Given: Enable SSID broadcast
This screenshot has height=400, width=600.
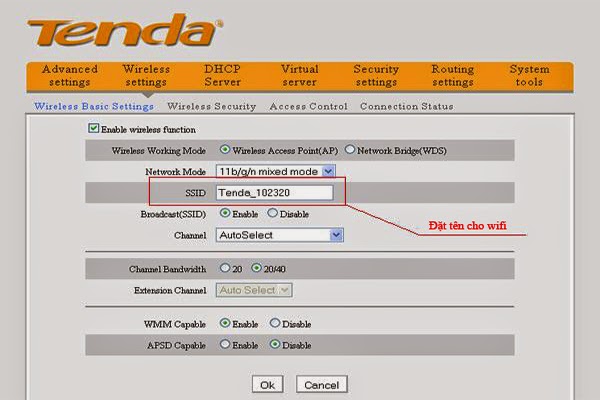Looking at the screenshot, I should tap(225, 213).
